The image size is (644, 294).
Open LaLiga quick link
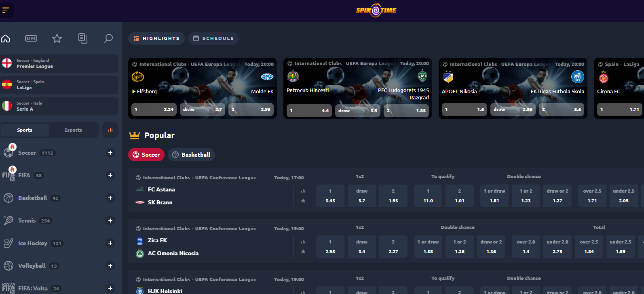pyautogui.click(x=59, y=85)
